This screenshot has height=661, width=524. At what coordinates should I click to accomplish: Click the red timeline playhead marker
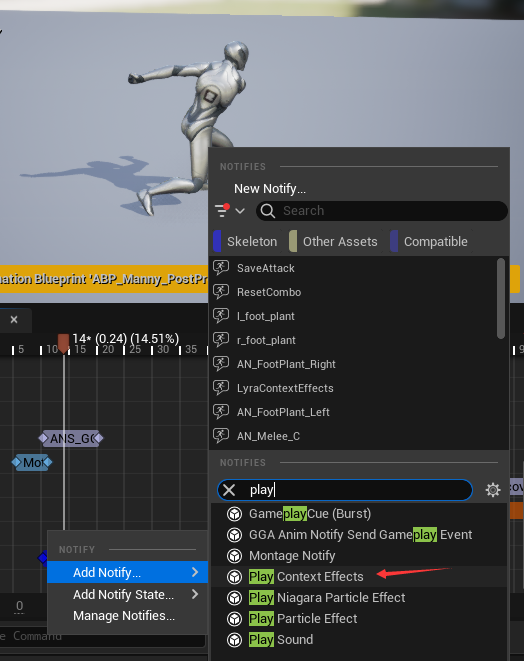[x=63, y=343]
